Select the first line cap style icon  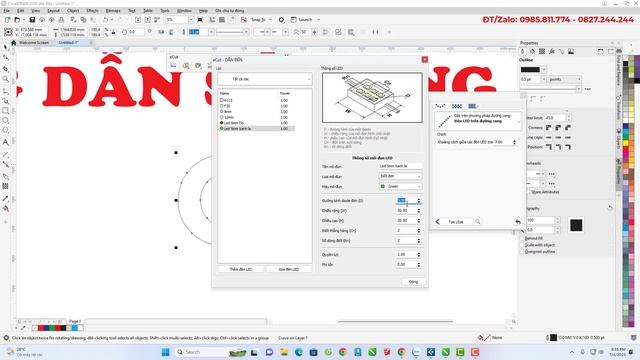coord(549,138)
